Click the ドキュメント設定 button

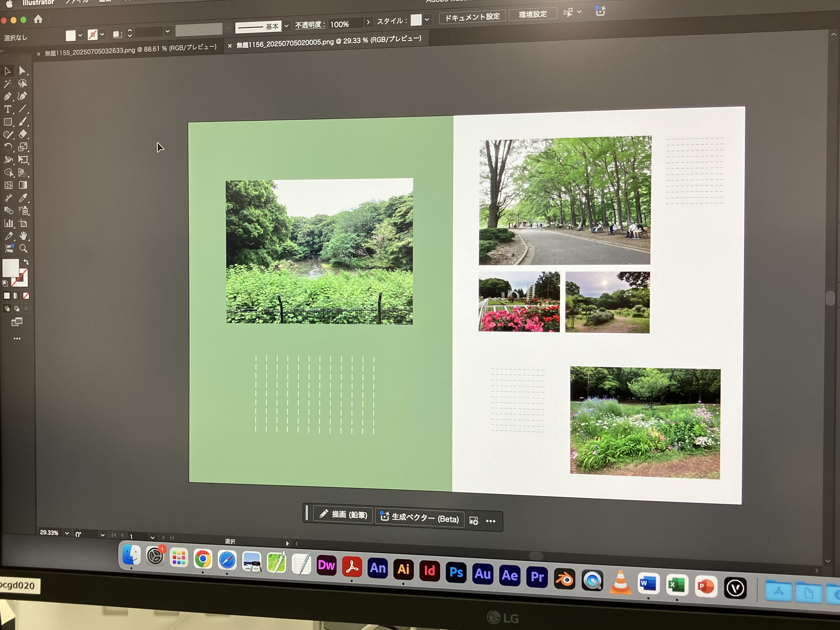[x=472, y=17]
